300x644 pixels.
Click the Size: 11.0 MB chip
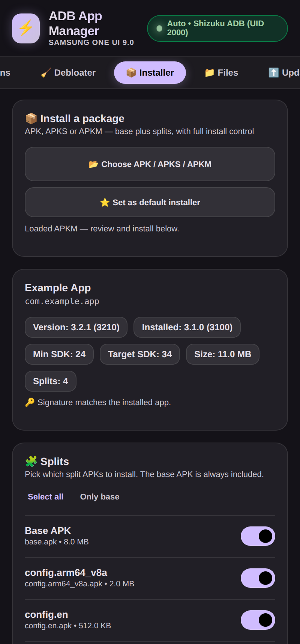pyautogui.click(x=223, y=354)
